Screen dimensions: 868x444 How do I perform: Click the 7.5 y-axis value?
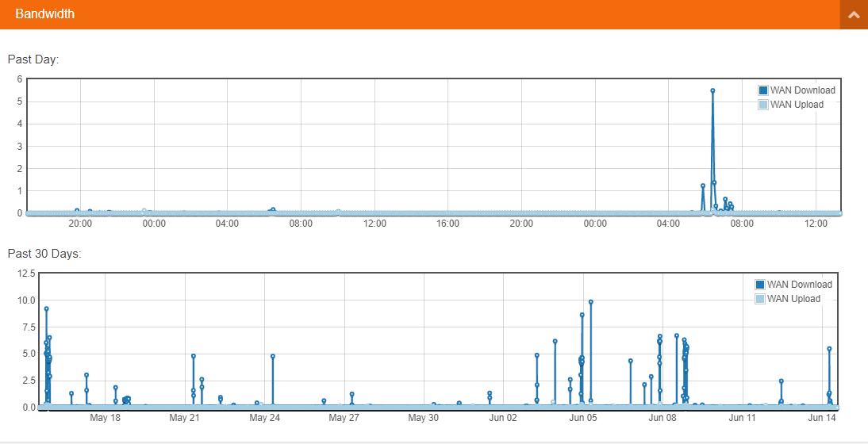[29, 327]
